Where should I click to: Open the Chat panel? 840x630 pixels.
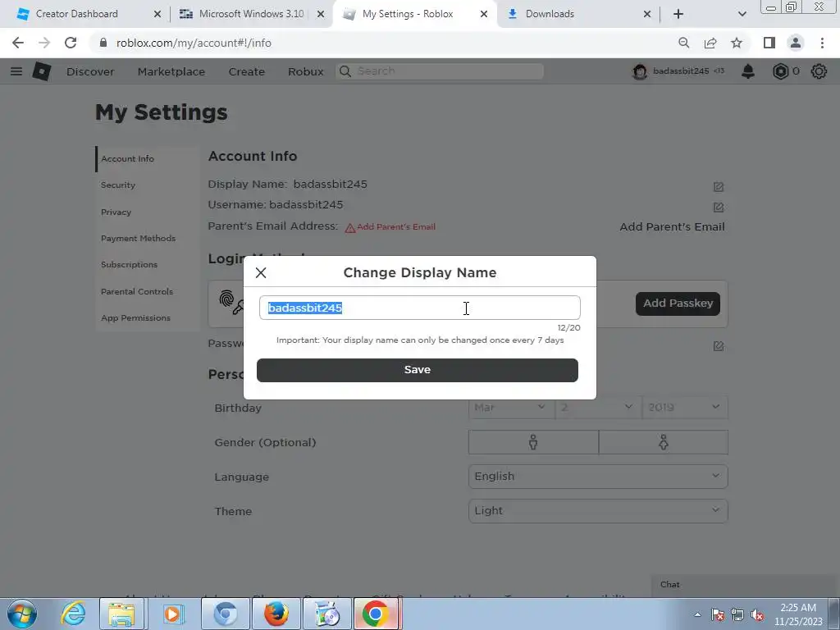(x=745, y=585)
